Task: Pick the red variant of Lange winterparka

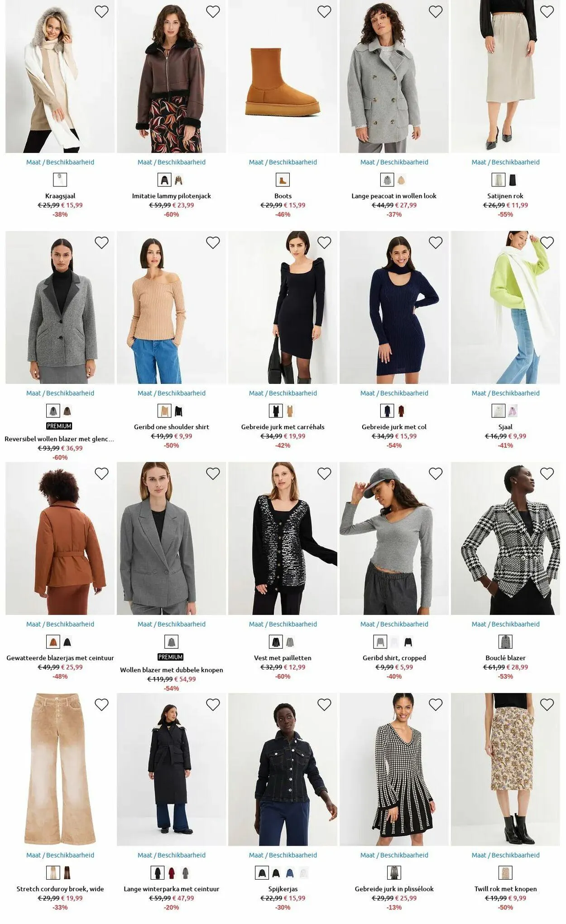Action: [x=172, y=873]
